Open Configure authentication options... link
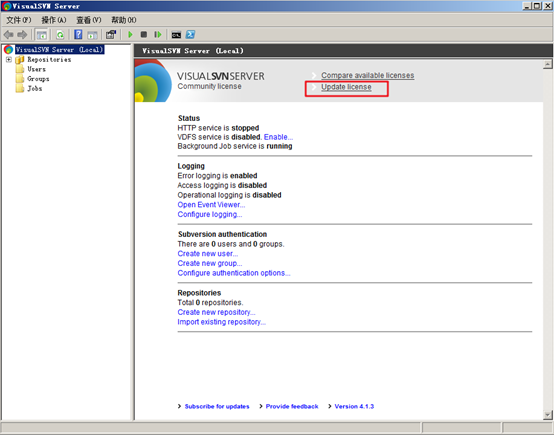This screenshot has height=435, width=554. pyautogui.click(x=234, y=273)
